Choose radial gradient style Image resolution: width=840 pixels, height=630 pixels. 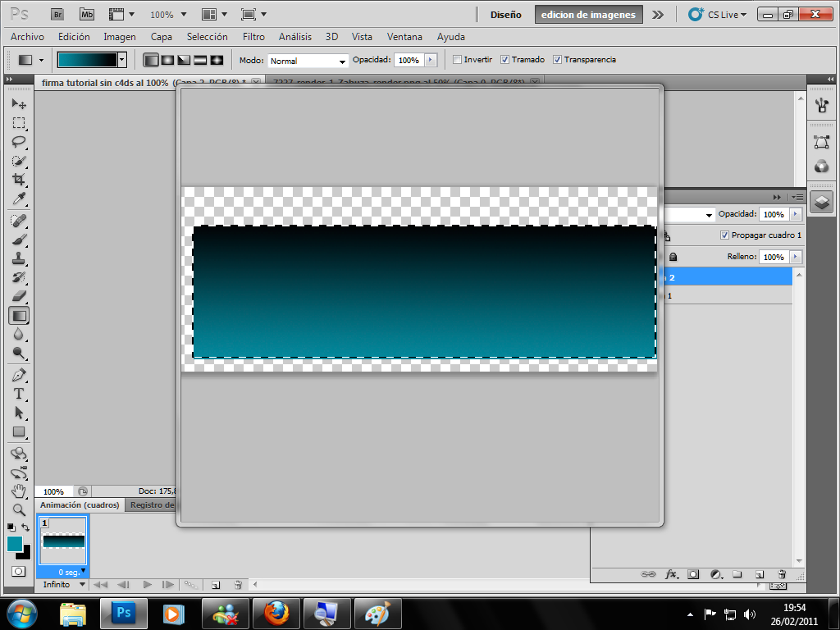[167, 60]
